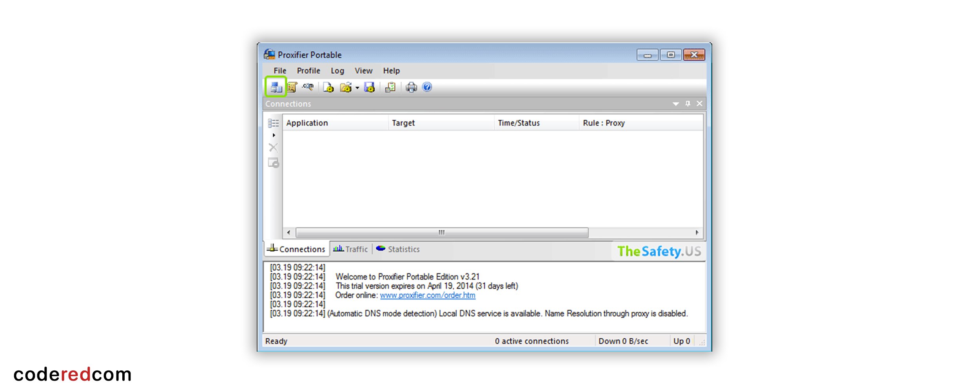Image resolution: width=980 pixels, height=392 pixels.
Task: Open the View menu
Action: click(364, 71)
